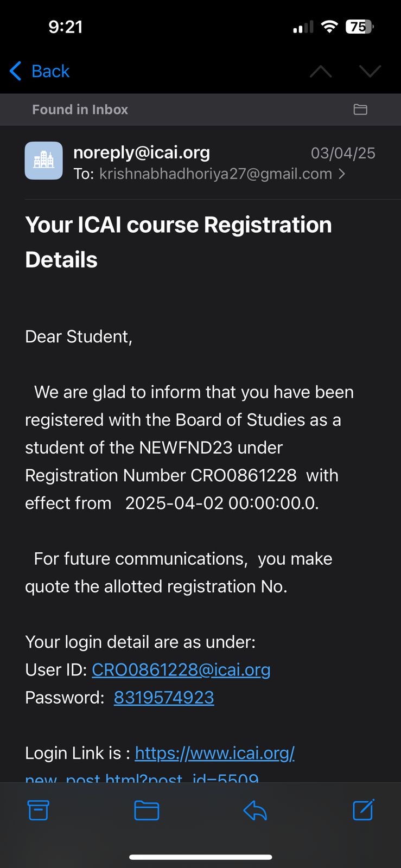Tap the mailbox folder icon beside Found in Inbox
The width and height of the screenshot is (401, 868).
pos(360,110)
